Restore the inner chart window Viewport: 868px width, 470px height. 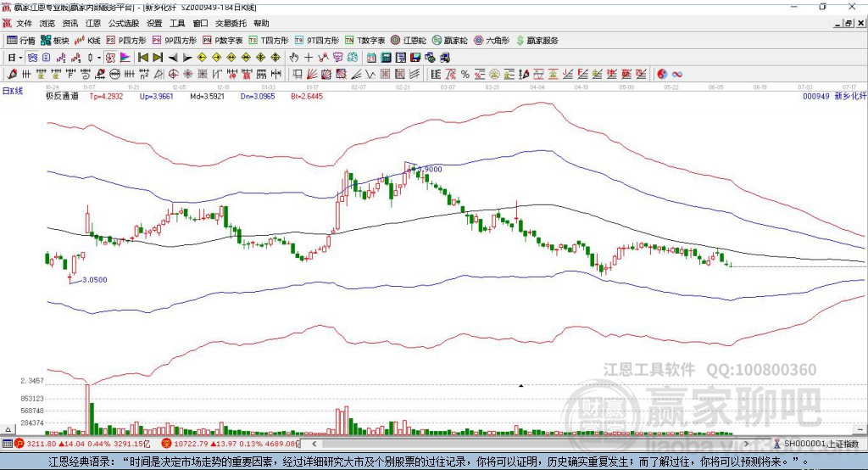pyautogui.click(x=849, y=23)
